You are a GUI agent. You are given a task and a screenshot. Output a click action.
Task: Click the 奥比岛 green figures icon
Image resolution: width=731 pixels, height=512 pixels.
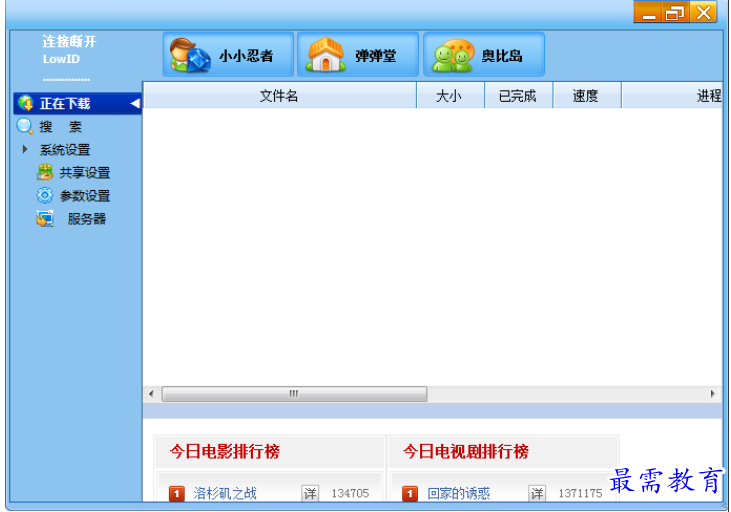pyautogui.click(x=453, y=55)
